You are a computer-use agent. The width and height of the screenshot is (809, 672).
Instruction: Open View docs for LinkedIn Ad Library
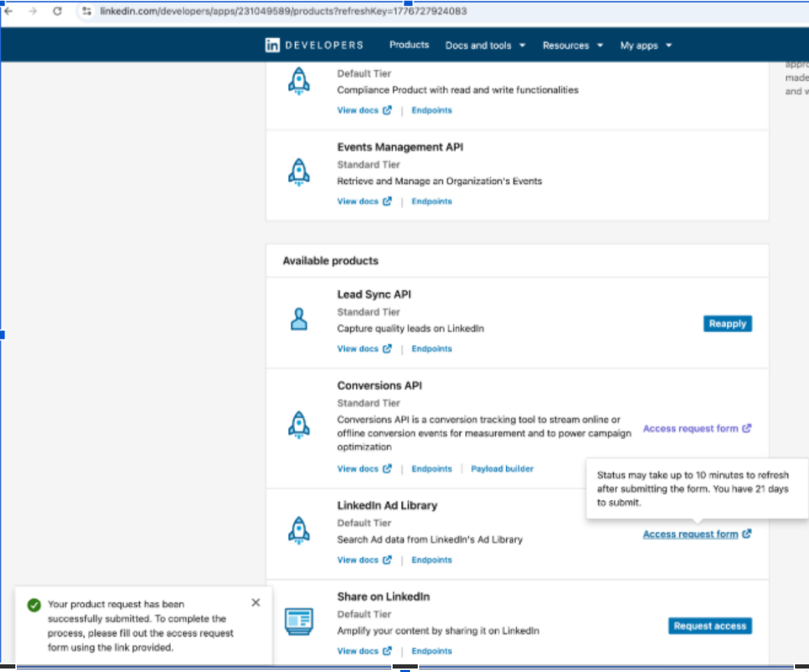364,560
